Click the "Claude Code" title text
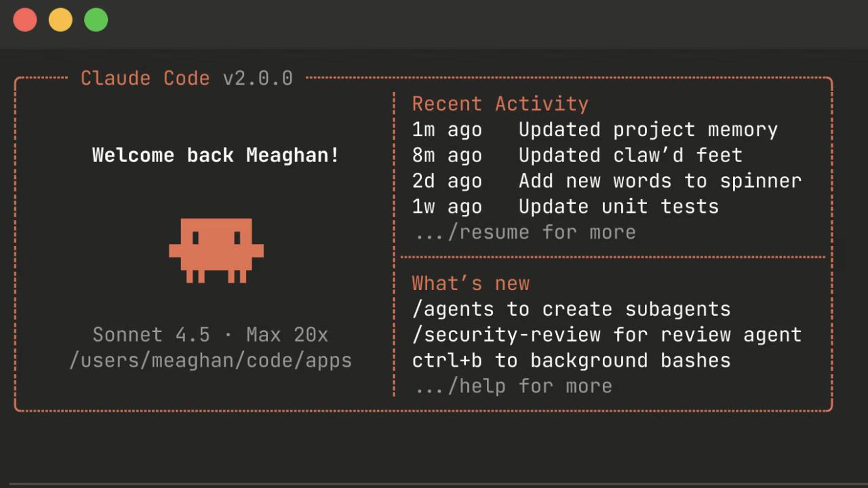Image resolution: width=868 pixels, height=488 pixels. pos(145,78)
